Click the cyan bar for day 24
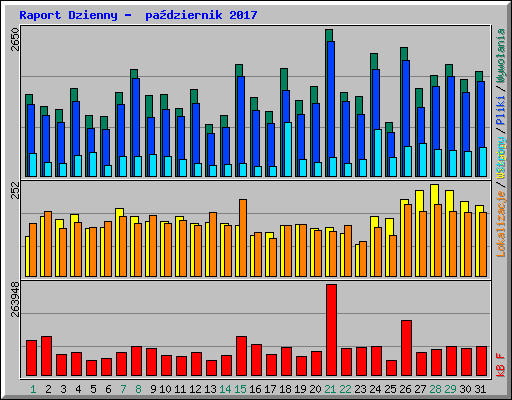 pos(378,153)
